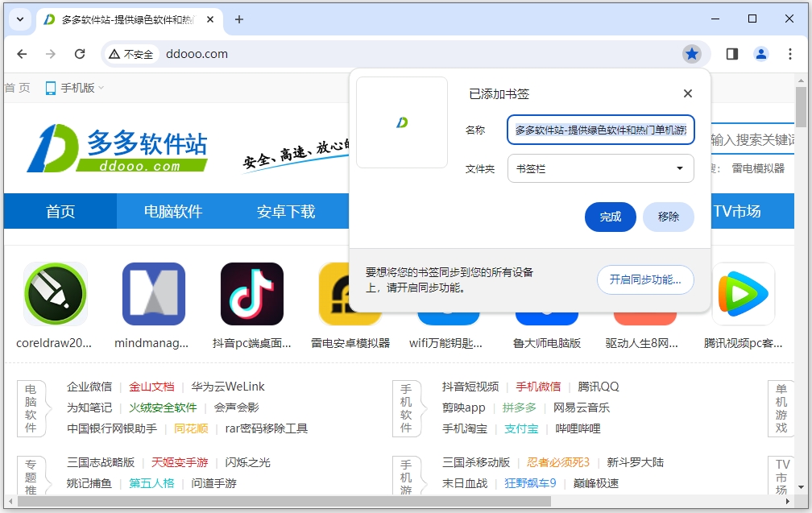Image resolution: width=812 pixels, height=513 pixels.
Task: Select the 安卓下载 navigation tab
Action: (286, 211)
